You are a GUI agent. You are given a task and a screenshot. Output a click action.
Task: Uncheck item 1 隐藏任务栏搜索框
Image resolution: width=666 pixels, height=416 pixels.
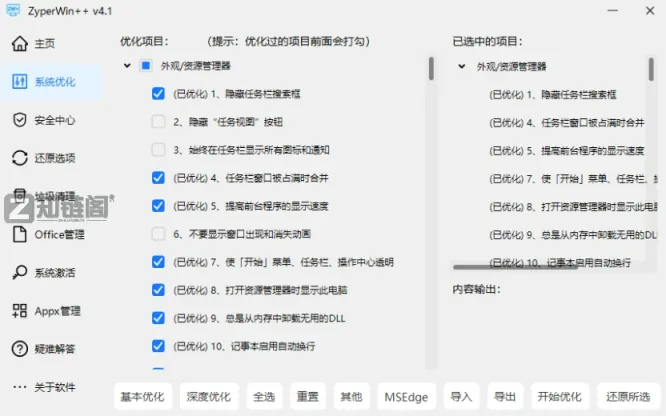(x=158, y=93)
